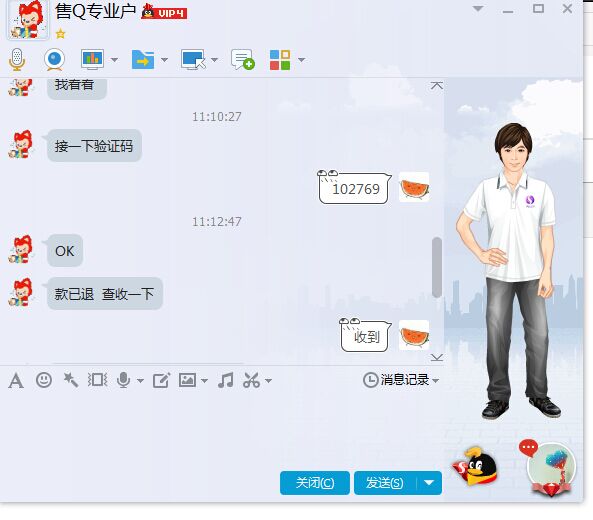This screenshot has height=520, width=593.
Task: Click message bubble 接一下验证码
Action: (x=94, y=146)
